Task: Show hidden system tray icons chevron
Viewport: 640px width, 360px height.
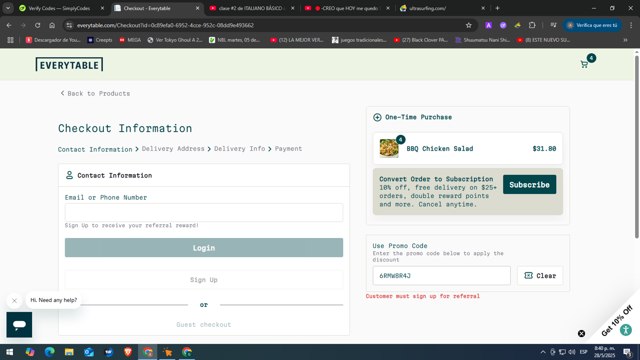Action: tap(543, 352)
